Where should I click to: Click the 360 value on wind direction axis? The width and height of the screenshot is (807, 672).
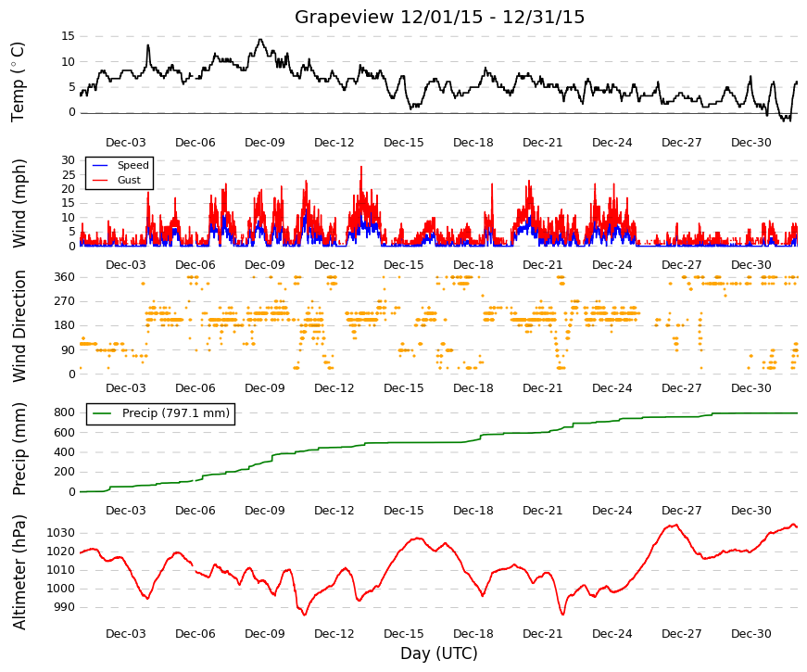tap(64, 277)
